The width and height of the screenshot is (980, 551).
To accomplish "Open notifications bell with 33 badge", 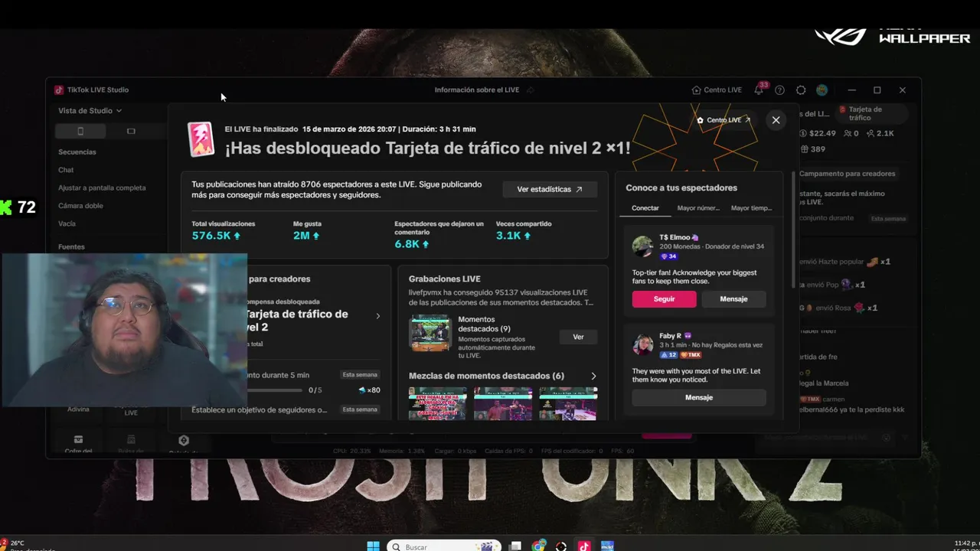I will [x=759, y=90].
